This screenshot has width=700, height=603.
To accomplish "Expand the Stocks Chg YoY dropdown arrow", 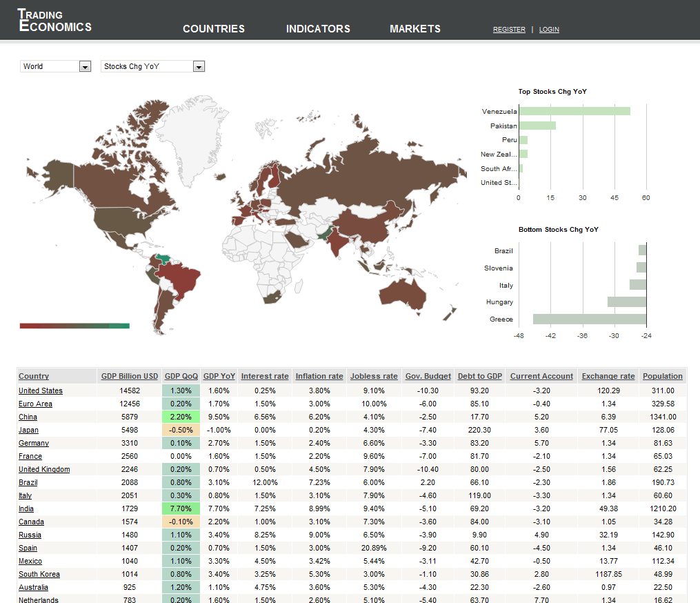I will pos(199,66).
